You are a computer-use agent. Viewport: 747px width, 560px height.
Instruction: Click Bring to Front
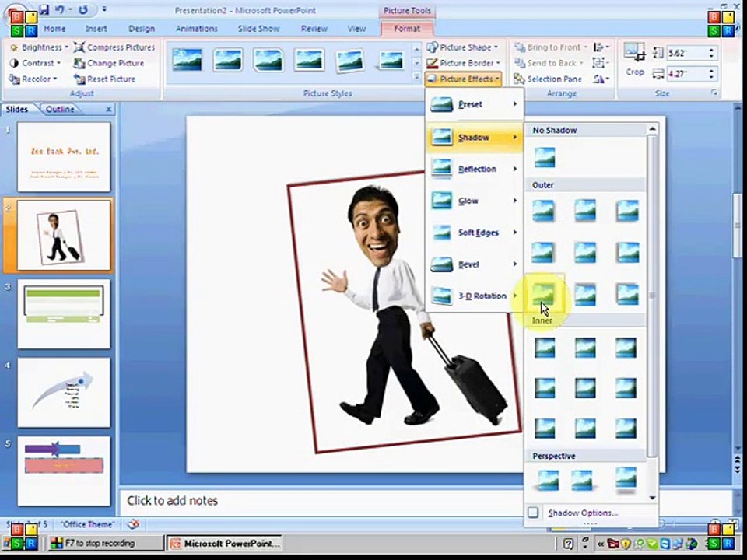click(550, 47)
